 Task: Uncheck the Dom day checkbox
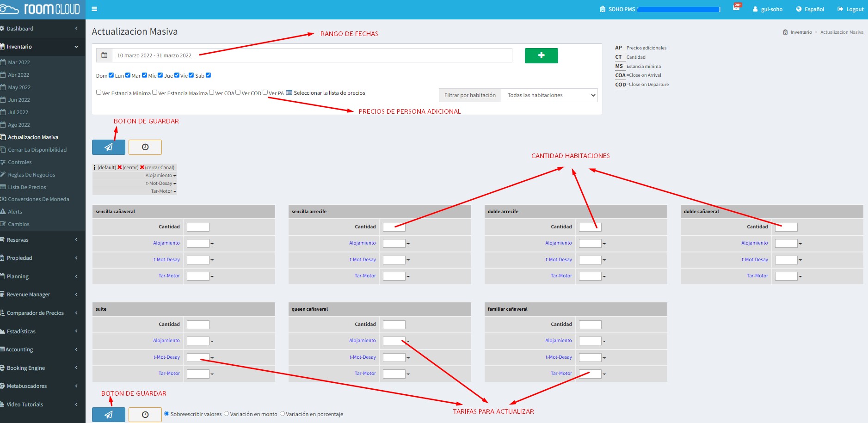click(x=111, y=75)
